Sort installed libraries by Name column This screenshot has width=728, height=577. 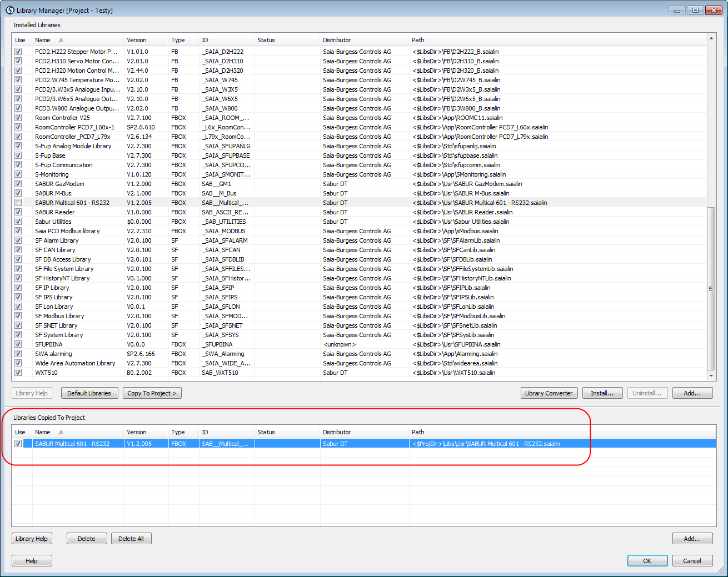click(x=78, y=40)
